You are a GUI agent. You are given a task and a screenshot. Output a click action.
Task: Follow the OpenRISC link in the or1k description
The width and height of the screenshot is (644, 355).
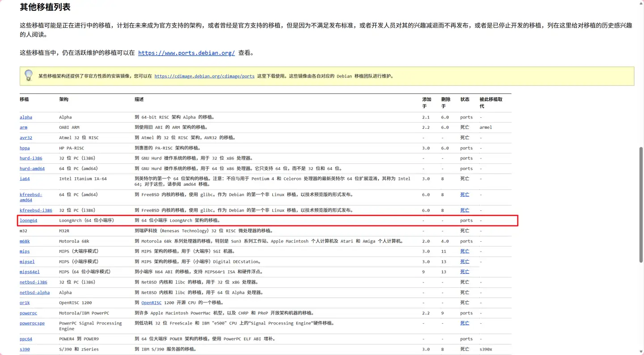coord(151,303)
